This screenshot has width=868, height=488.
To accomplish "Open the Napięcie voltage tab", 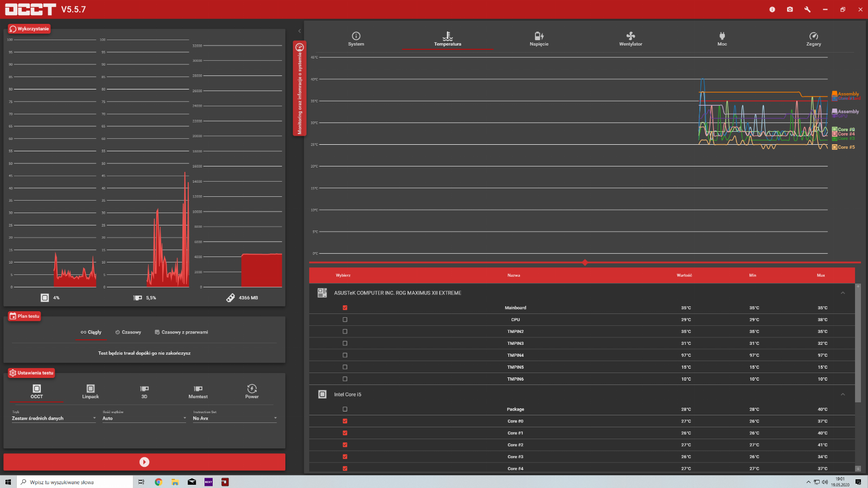I will [x=539, y=39].
